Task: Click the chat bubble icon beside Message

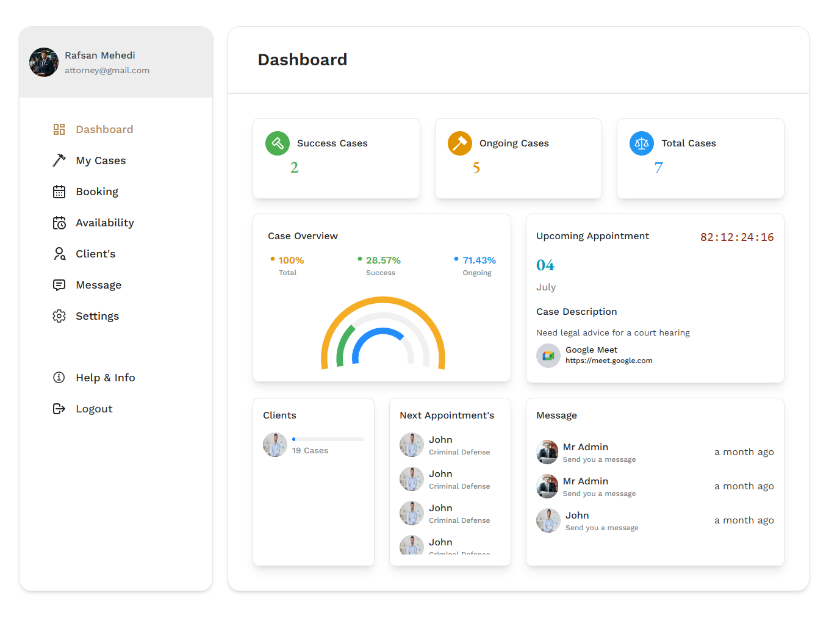Action: click(59, 285)
